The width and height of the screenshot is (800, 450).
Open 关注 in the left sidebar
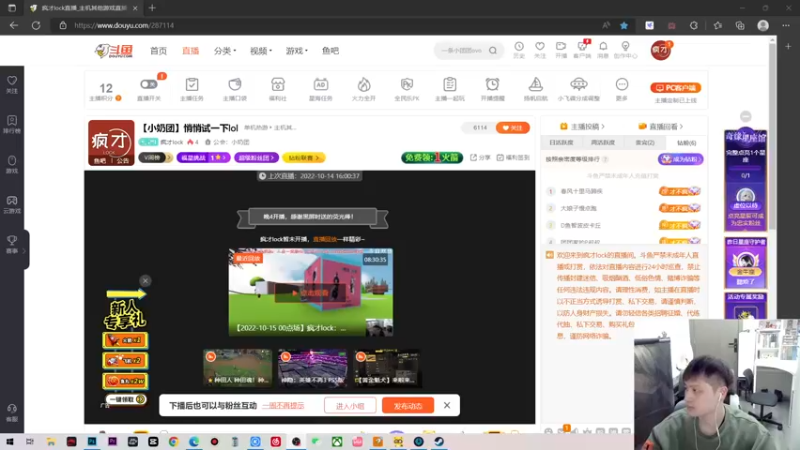pyautogui.click(x=12, y=84)
